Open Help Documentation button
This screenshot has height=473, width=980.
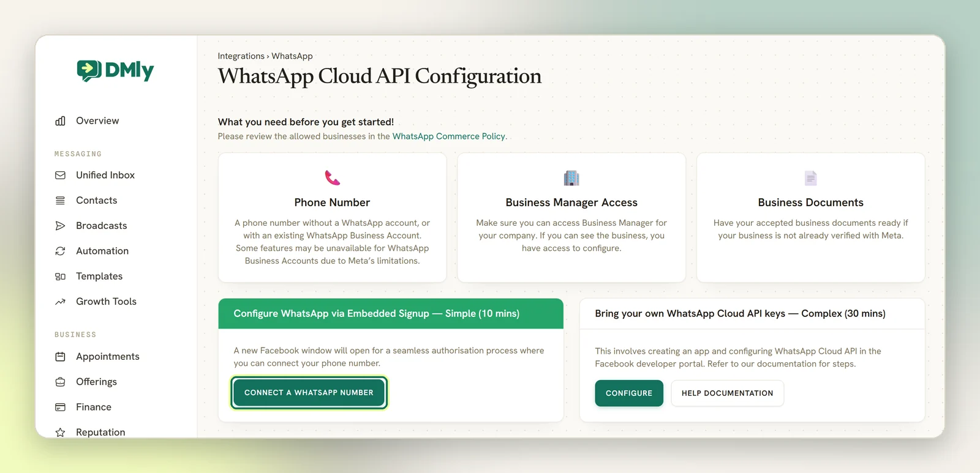click(727, 393)
